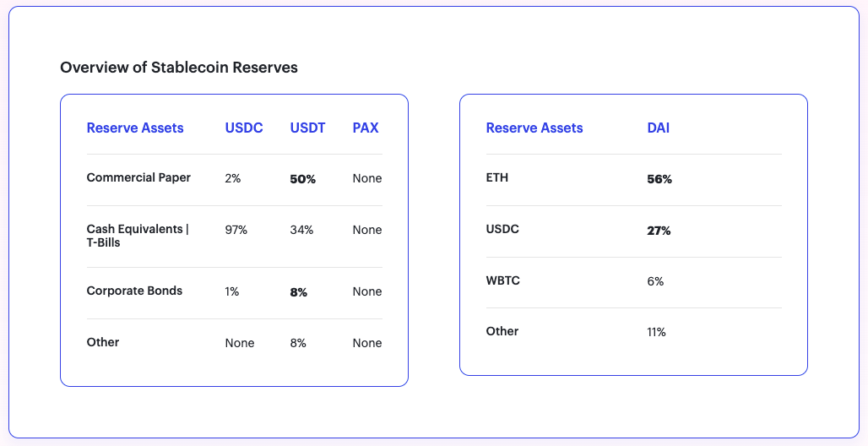The width and height of the screenshot is (868, 446).
Task: Click the ETH row label
Action: tap(497, 178)
